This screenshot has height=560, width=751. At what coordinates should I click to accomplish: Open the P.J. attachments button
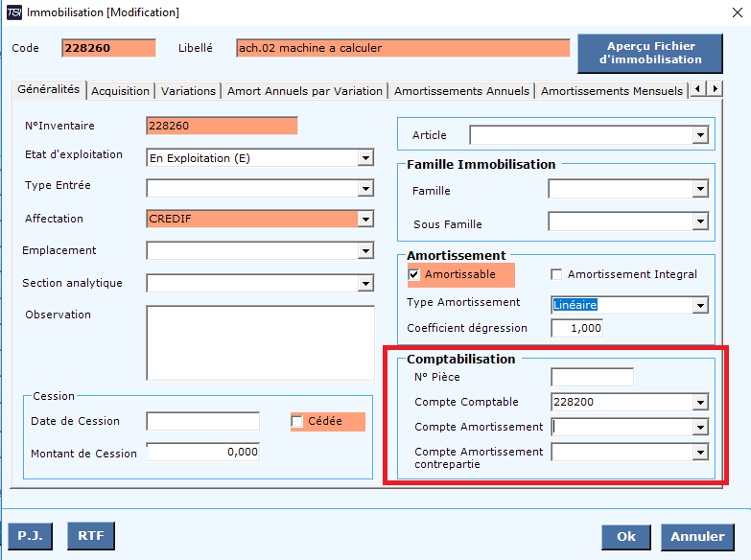(x=30, y=535)
